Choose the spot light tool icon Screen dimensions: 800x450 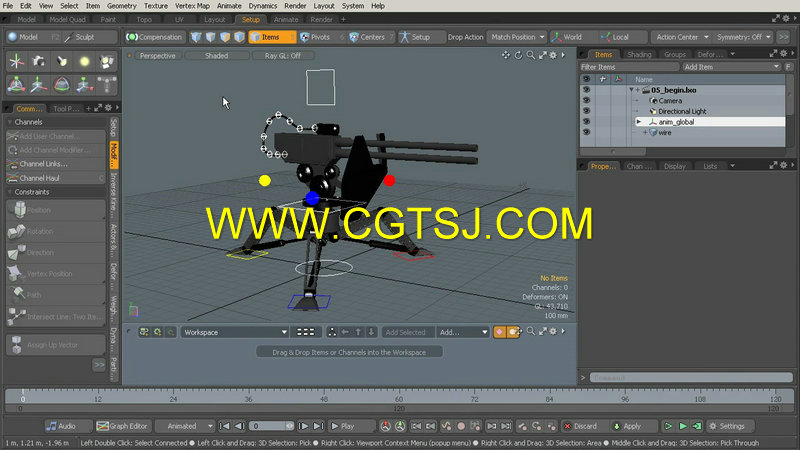click(62, 62)
